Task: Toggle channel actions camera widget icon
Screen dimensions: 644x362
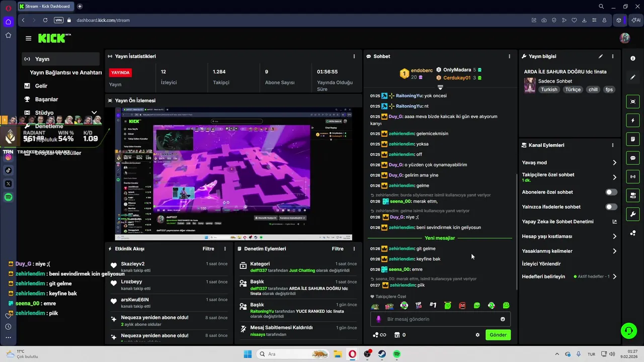Action: pos(633,195)
